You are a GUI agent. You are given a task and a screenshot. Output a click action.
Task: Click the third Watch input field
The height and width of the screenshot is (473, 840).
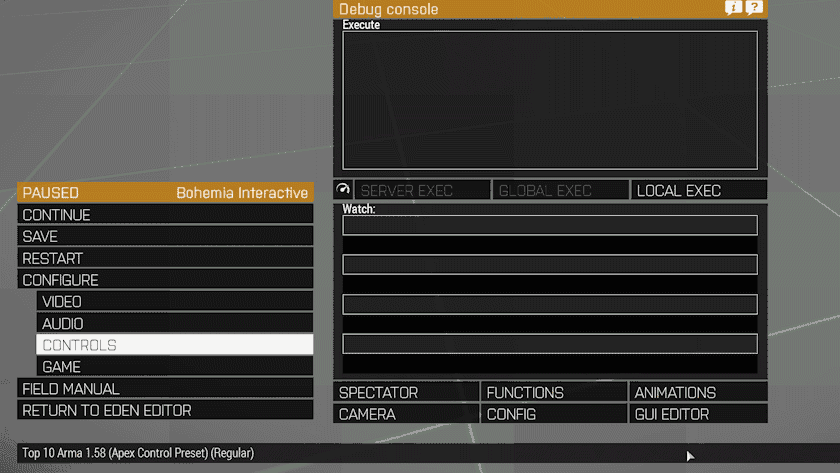tap(550, 304)
